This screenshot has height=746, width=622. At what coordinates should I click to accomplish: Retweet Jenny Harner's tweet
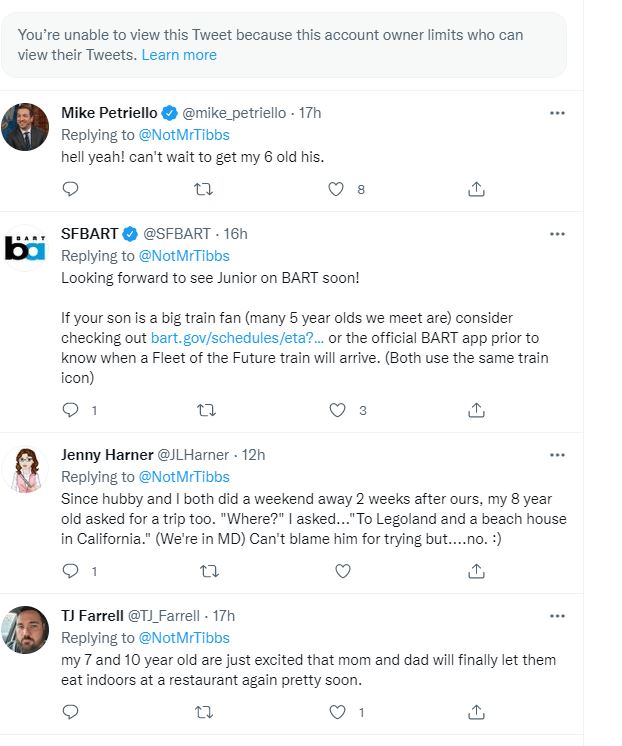[x=209, y=571]
